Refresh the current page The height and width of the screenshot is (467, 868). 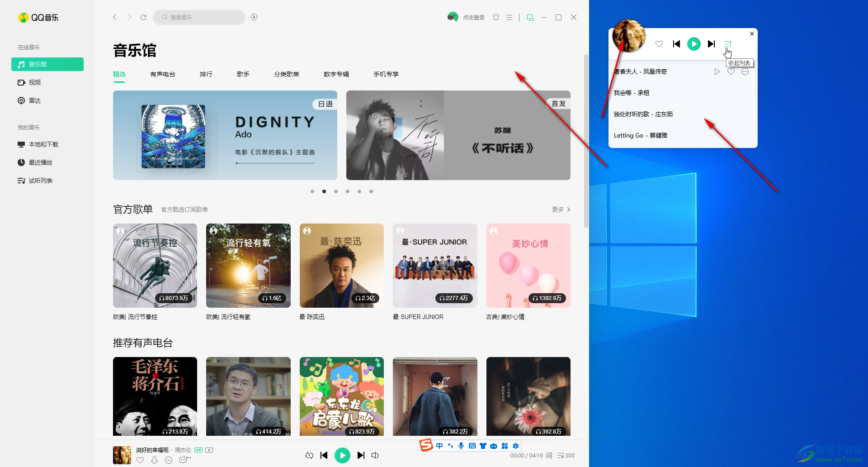point(143,17)
